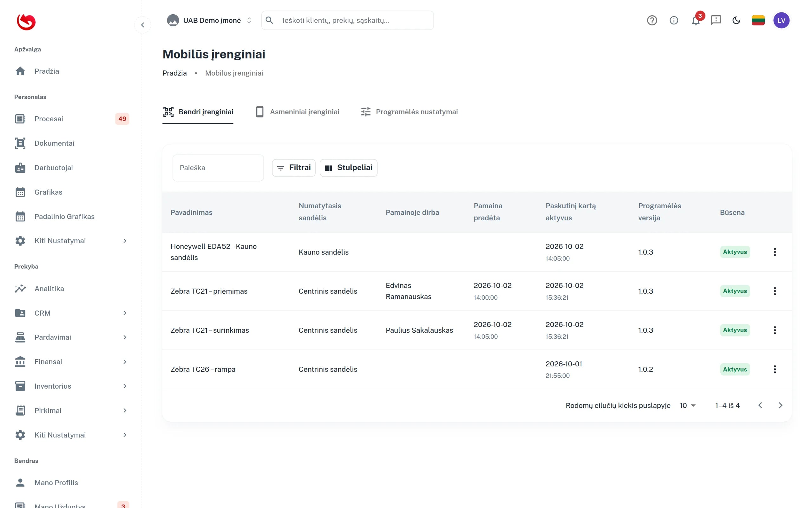The image size is (812, 508).
Task: Open row menu for Zebra TC21 – surinkimas
Action: [x=775, y=330]
